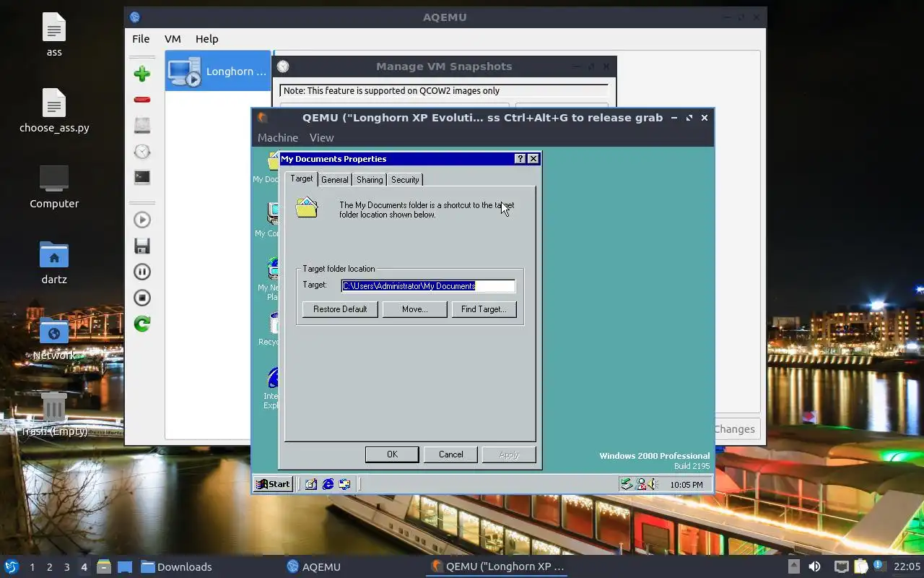
Task: Open the File menu in AQEMU
Action: 141,39
